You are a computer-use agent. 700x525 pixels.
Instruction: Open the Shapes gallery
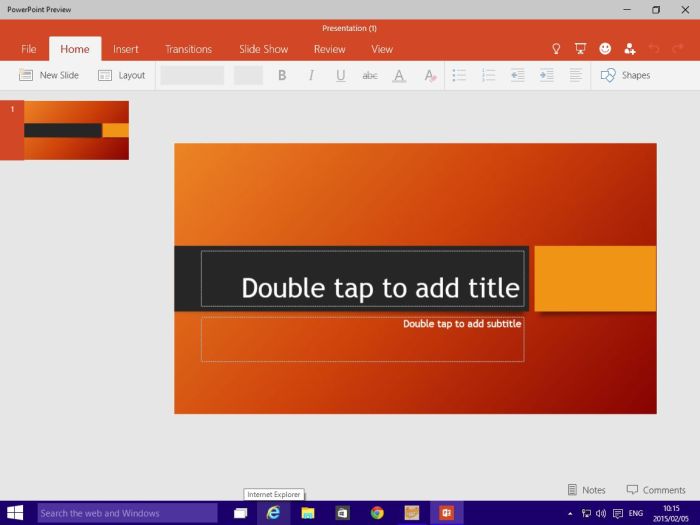(625, 75)
